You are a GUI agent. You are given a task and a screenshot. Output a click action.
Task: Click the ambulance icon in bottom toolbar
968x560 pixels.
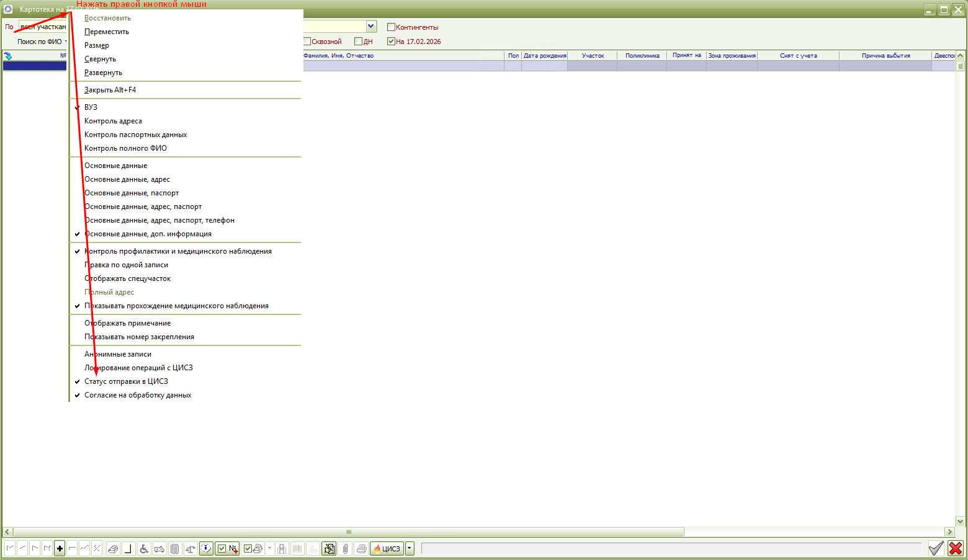(159, 549)
